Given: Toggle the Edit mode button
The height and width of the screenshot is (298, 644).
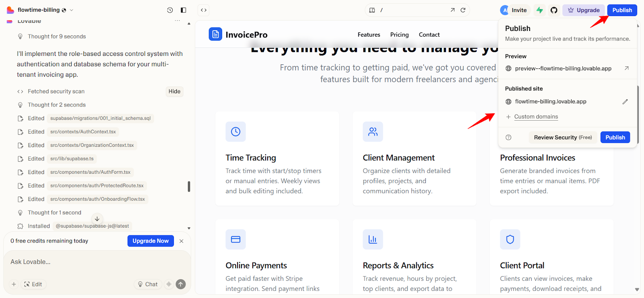Looking at the screenshot, I should pos(33,284).
